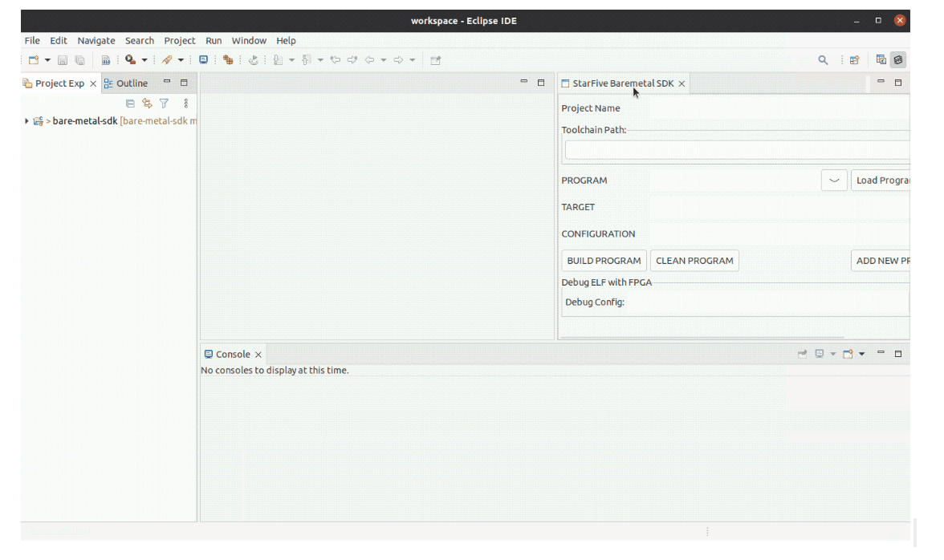Click the Save toolbar icon
This screenshot has height=560, width=944.
63,60
